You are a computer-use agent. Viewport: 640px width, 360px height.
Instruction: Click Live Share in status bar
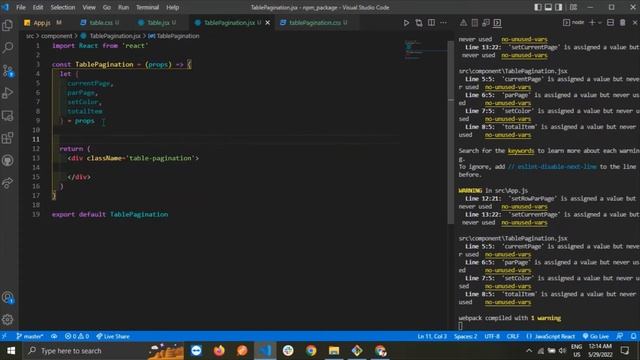[x=113, y=336]
